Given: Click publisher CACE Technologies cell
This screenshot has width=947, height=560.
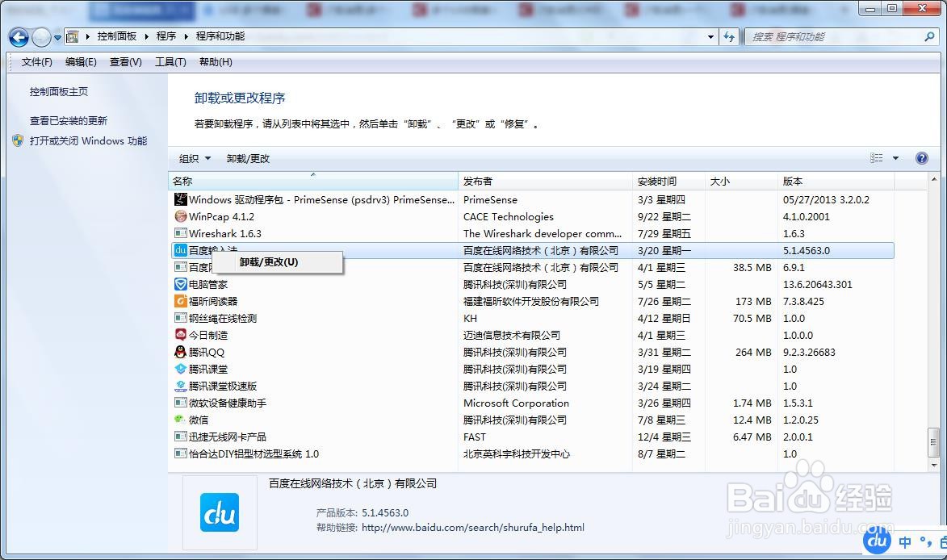Looking at the screenshot, I should [508, 216].
